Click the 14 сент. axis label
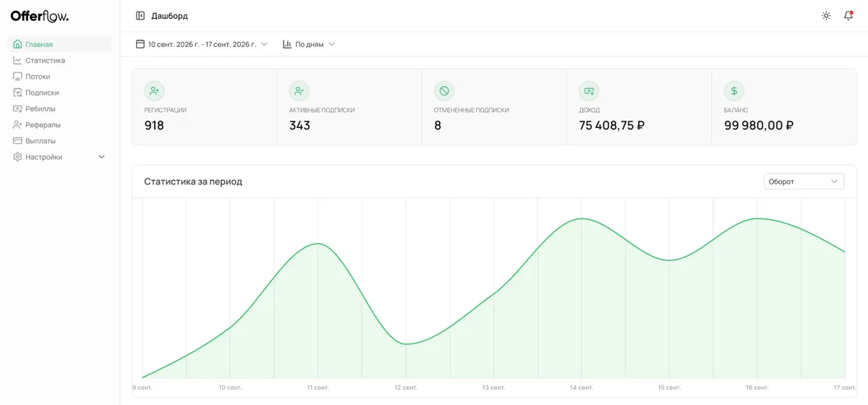 coord(581,388)
